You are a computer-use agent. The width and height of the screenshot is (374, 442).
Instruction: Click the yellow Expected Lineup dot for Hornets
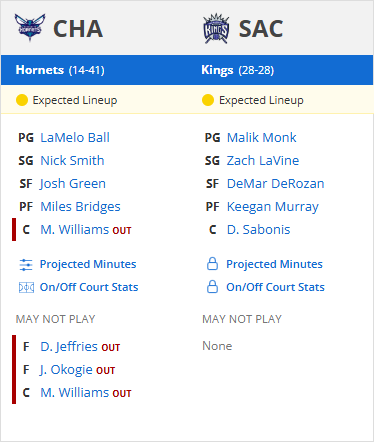(x=22, y=100)
